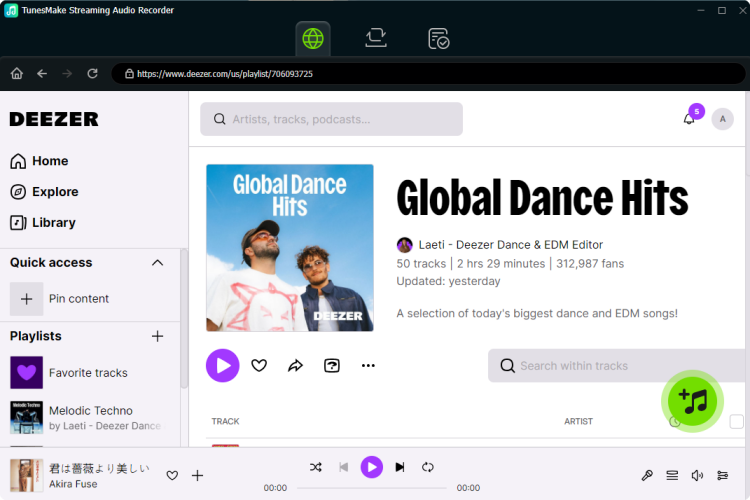This screenshot has height=500, width=750.
Task: Open the playlist more options menu
Action: (x=368, y=366)
